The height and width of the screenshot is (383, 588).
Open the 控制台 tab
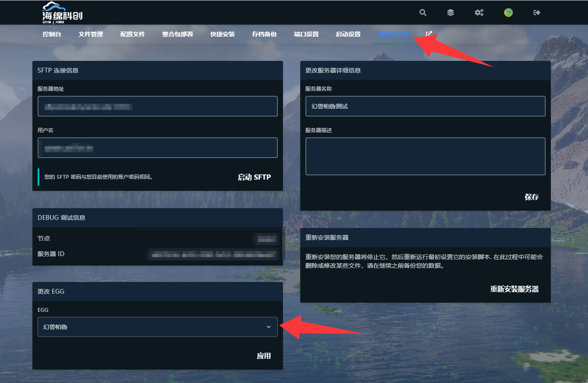pos(52,34)
